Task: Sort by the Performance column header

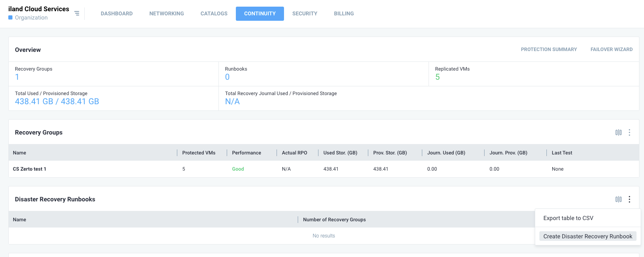Action: click(246, 153)
